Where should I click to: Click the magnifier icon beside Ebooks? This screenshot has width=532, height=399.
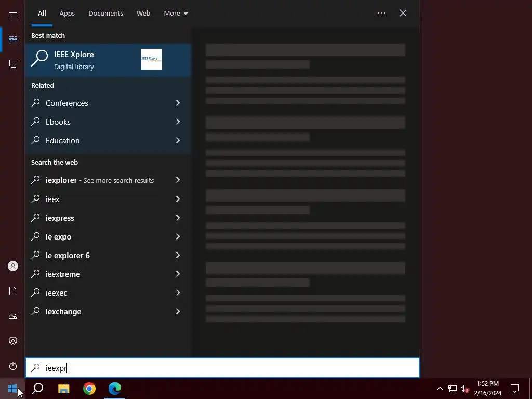pyautogui.click(x=36, y=122)
